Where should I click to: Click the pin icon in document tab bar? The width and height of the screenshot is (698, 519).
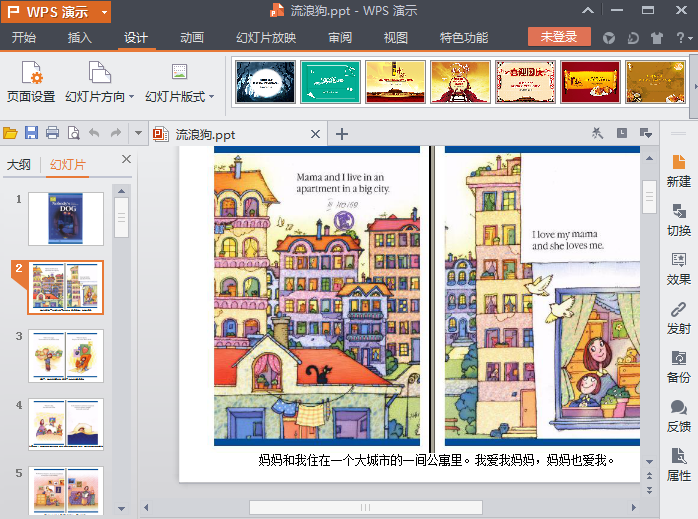pos(597,133)
